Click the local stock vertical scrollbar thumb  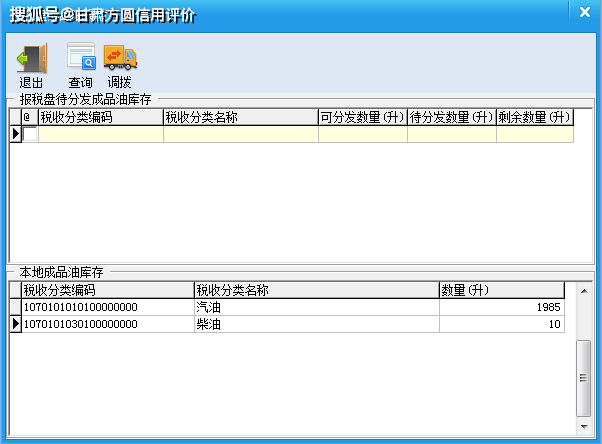point(584,378)
